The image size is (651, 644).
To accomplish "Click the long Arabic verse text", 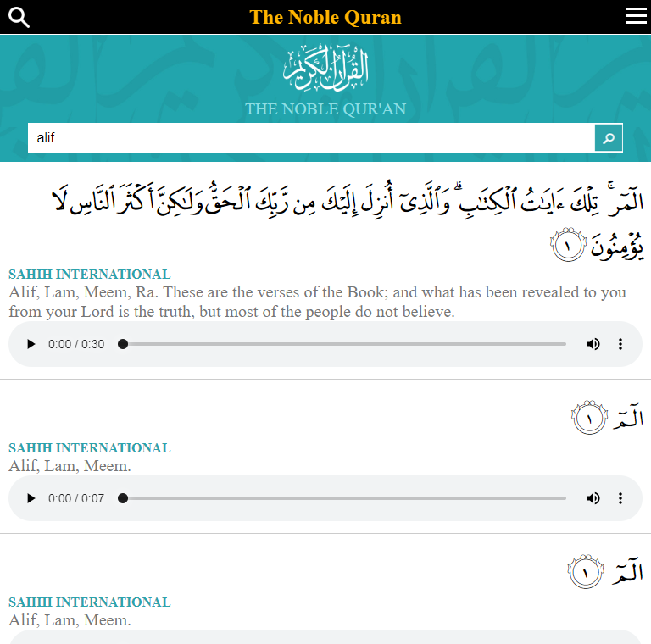I will pos(348,221).
